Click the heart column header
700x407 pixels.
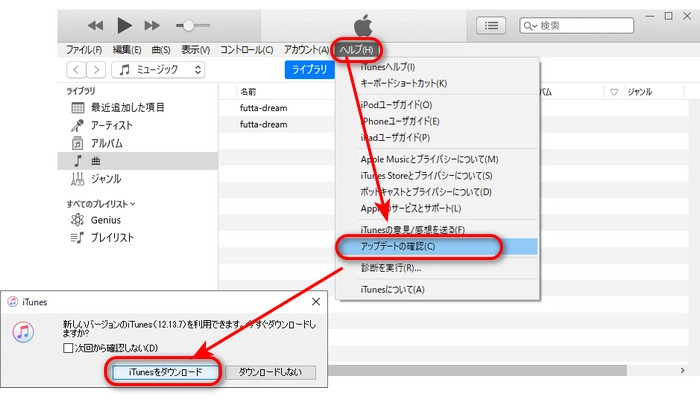tap(614, 92)
